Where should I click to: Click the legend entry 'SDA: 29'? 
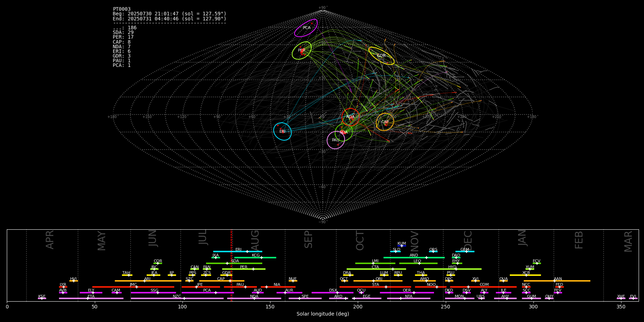click(123, 33)
